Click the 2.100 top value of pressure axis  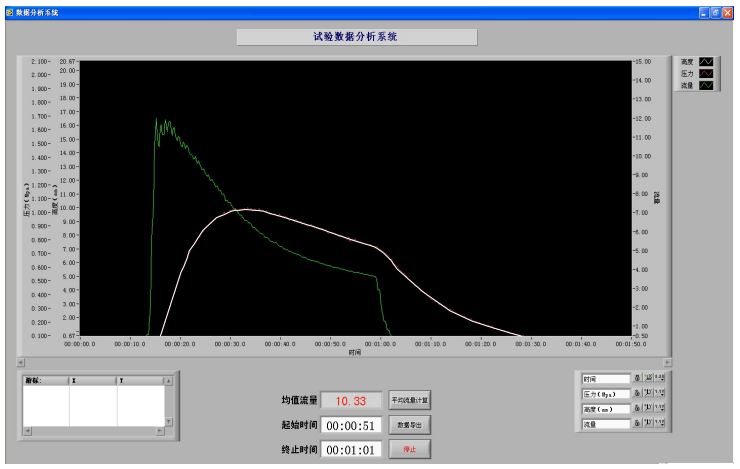(x=39, y=61)
